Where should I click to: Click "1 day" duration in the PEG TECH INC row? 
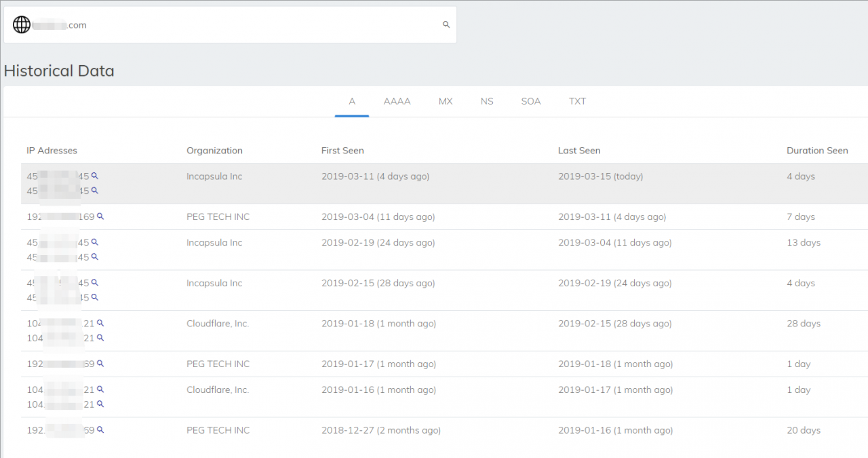[799, 364]
